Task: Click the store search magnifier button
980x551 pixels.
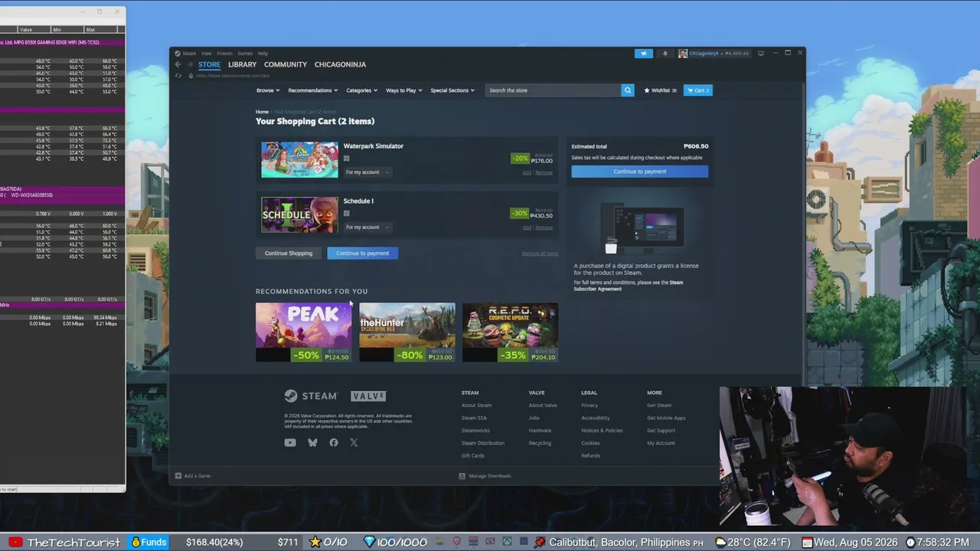Action: [628, 90]
